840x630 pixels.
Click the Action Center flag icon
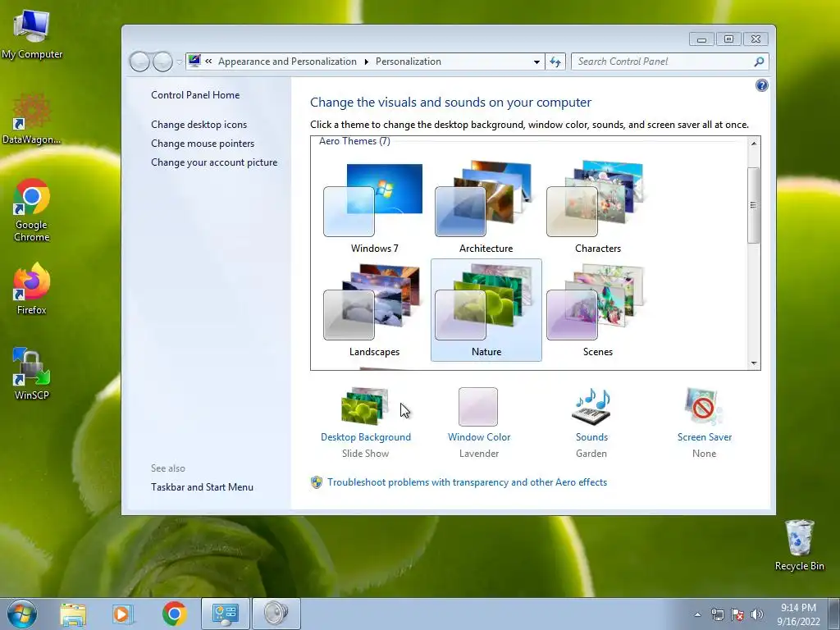point(737,614)
